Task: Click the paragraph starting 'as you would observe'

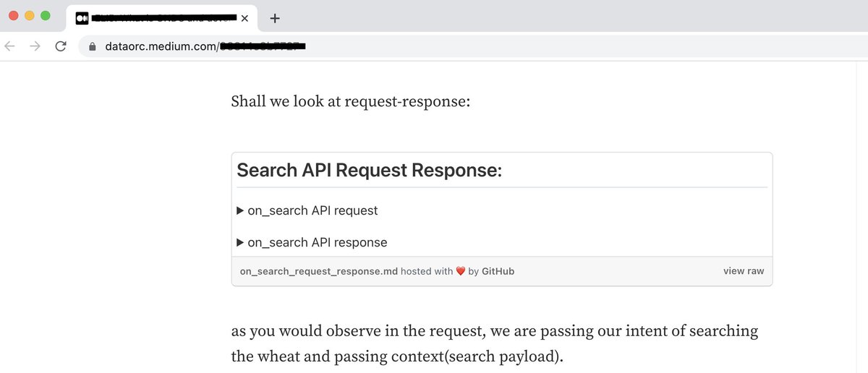Action: click(x=495, y=344)
